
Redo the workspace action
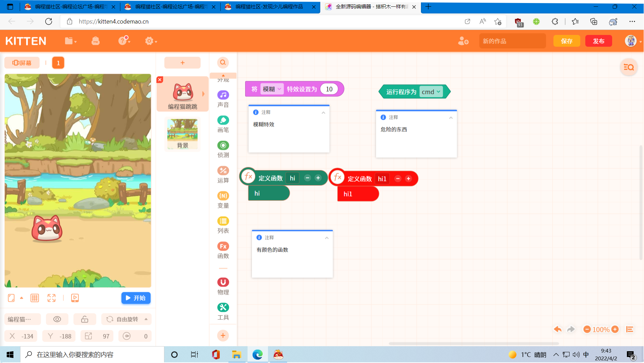point(571,329)
